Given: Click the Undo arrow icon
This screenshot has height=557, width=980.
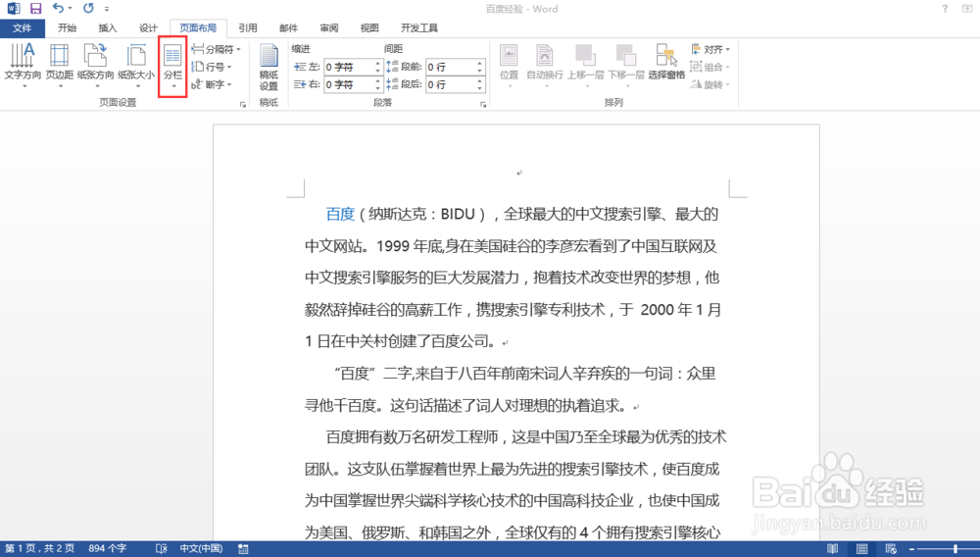Looking at the screenshot, I should (x=58, y=8).
